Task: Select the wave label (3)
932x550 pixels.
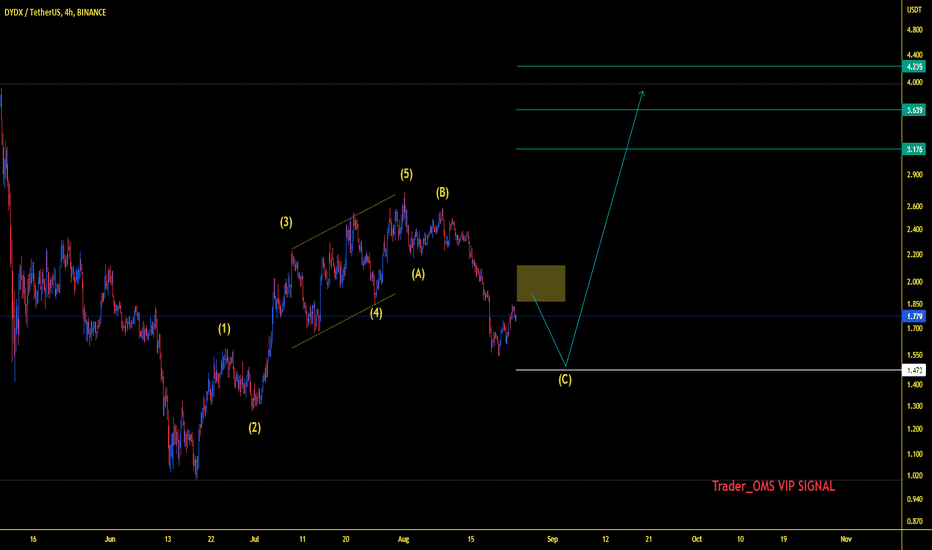Action: click(x=286, y=222)
